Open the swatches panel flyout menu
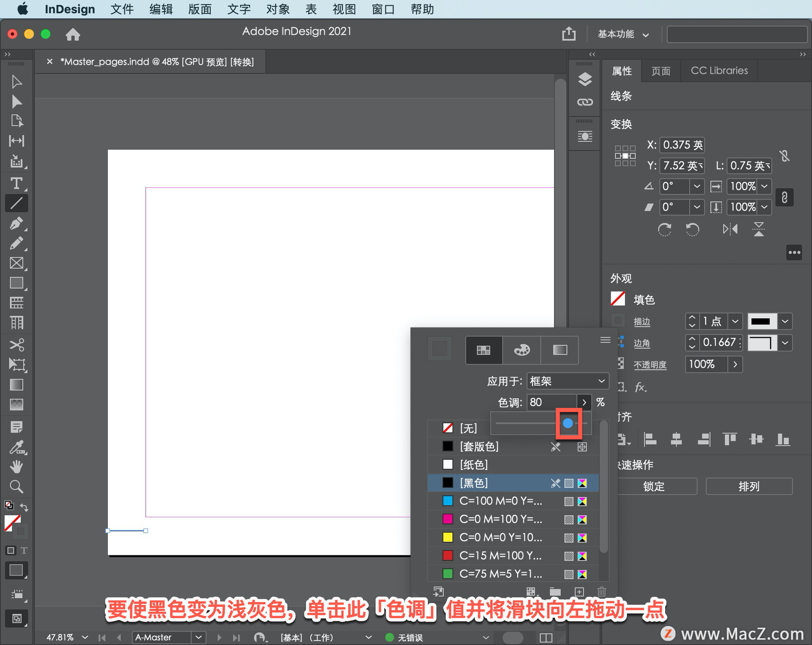 (x=605, y=340)
